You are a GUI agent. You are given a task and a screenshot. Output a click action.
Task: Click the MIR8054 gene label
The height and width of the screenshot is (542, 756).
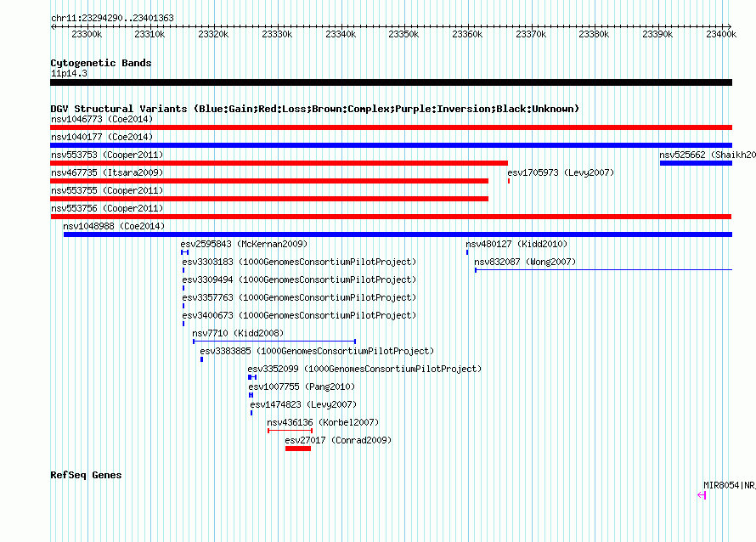pos(730,485)
